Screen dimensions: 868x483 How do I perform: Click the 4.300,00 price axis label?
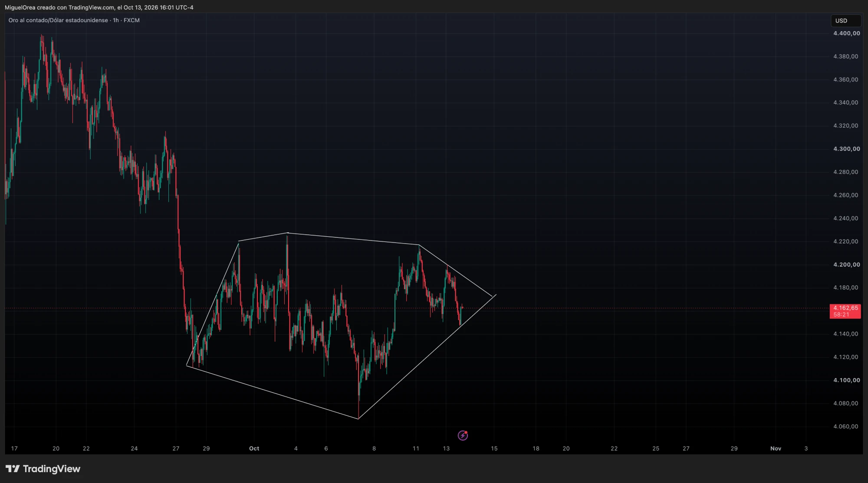tap(846, 149)
